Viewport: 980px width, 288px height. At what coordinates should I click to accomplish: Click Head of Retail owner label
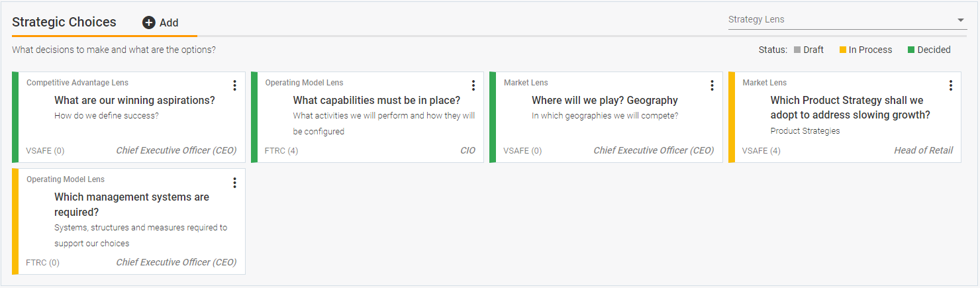(x=923, y=150)
